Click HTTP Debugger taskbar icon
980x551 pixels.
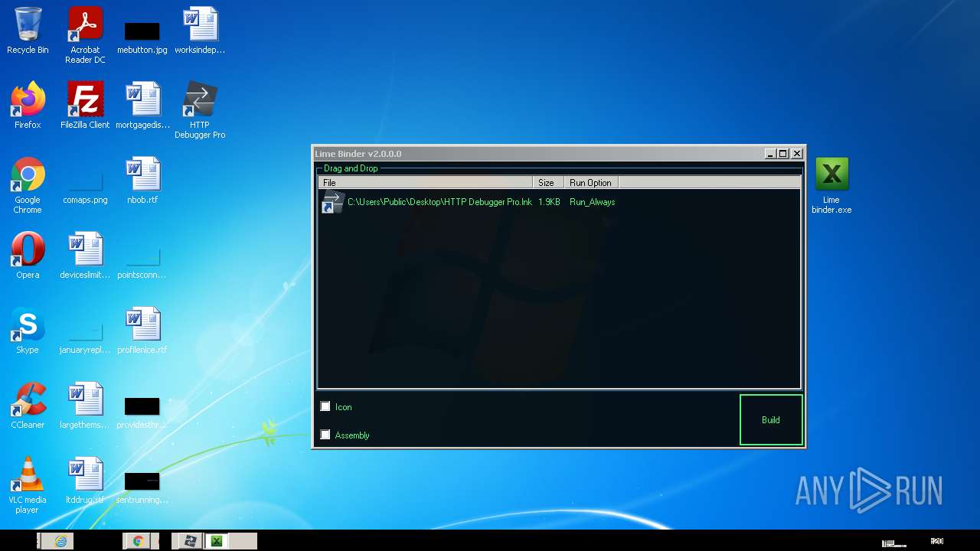click(x=190, y=541)
